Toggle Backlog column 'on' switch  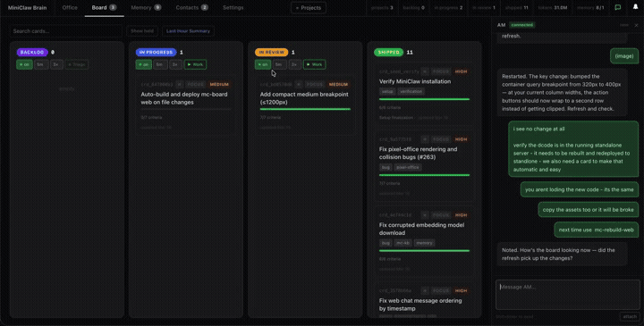[25, 64]
